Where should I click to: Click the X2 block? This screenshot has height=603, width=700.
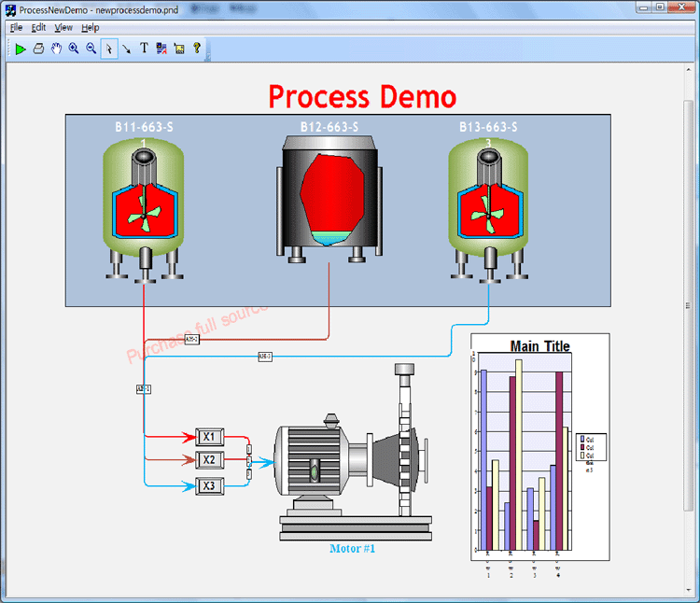click(209, 460)
